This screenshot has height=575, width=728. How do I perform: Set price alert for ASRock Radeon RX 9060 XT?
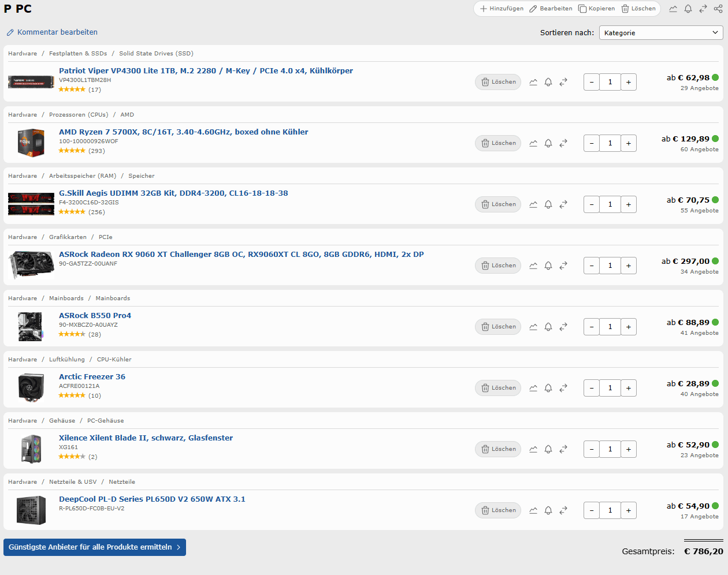click(548, 266)
